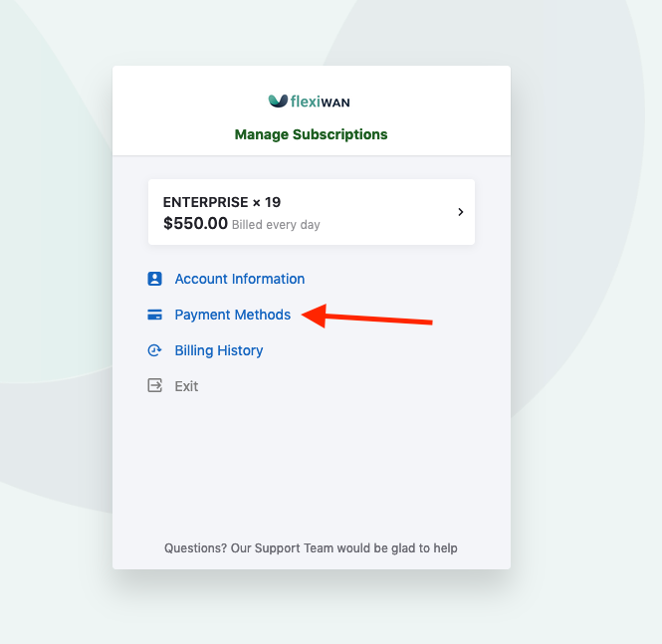The image size is (662, 644).
Task: Exit the subscription portal
Action: (186, 386)
